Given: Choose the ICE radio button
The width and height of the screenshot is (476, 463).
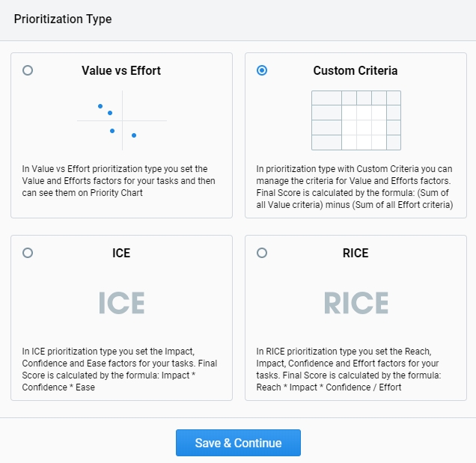Looking at the screenshot, I should [28, 253].
